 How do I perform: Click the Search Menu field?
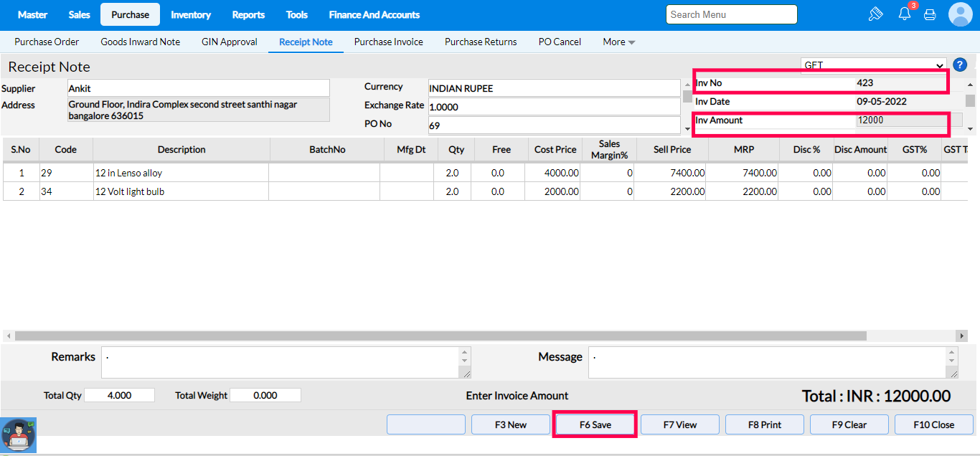click(x=731, y=14)
